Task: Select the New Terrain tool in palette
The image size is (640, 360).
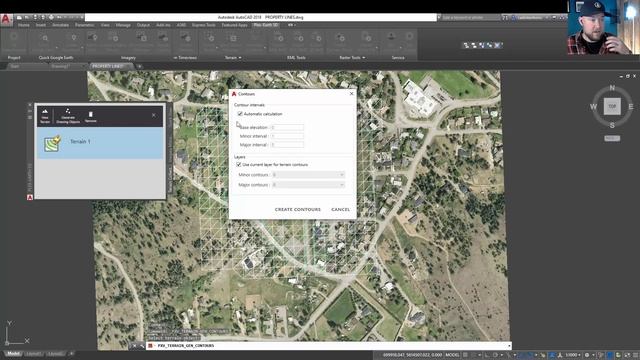Action: point(45,116)
